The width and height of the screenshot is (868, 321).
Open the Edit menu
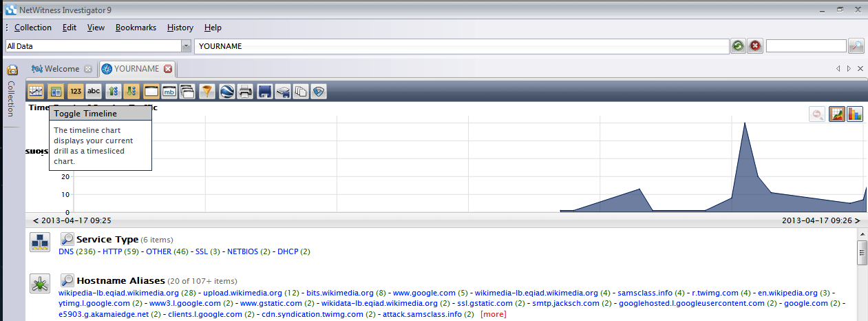tap(69, 28)
